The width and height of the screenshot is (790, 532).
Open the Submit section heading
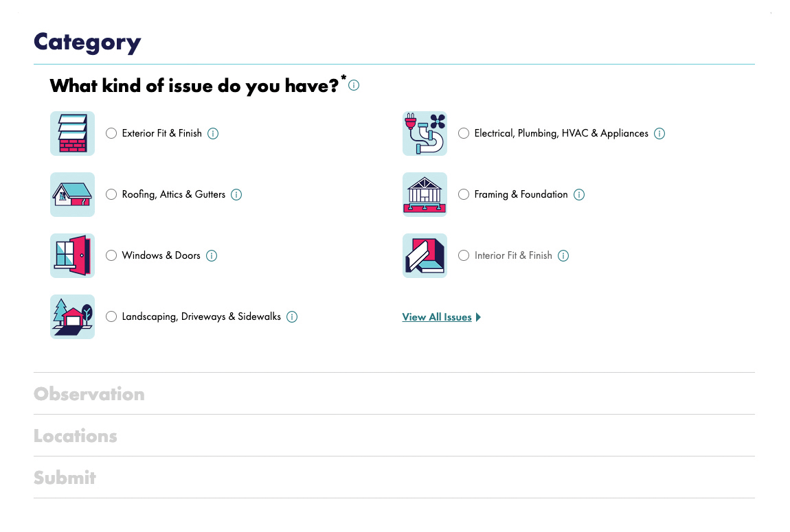(x=65, y=478)
